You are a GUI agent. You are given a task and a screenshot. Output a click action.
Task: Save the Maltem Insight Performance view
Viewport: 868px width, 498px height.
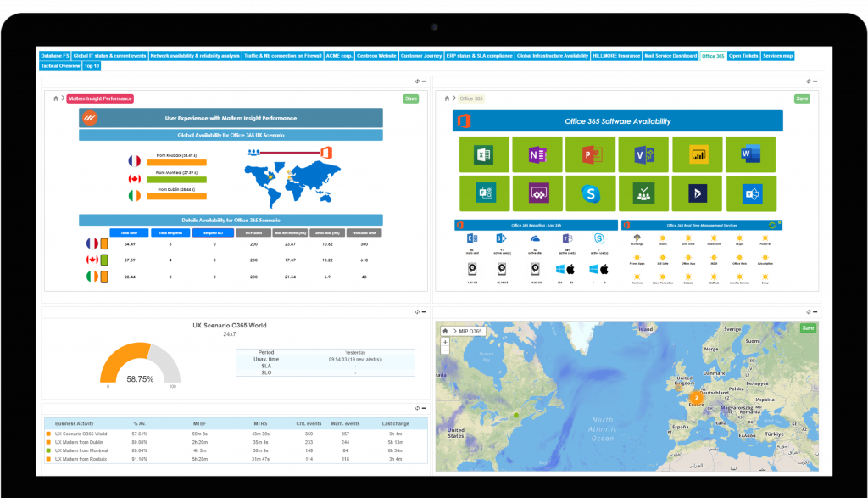click(411, 98)
